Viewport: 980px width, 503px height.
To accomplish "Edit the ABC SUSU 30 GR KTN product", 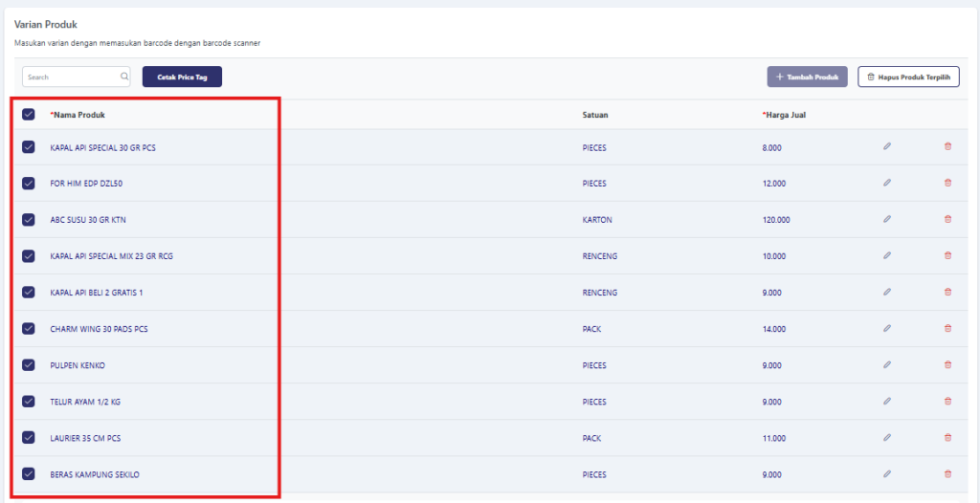I will click(x=886, y=219).
